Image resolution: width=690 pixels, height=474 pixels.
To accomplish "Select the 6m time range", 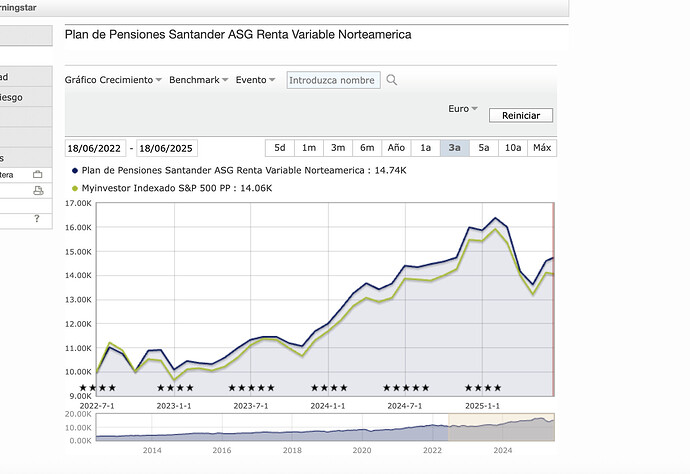I will click(367, 148).
